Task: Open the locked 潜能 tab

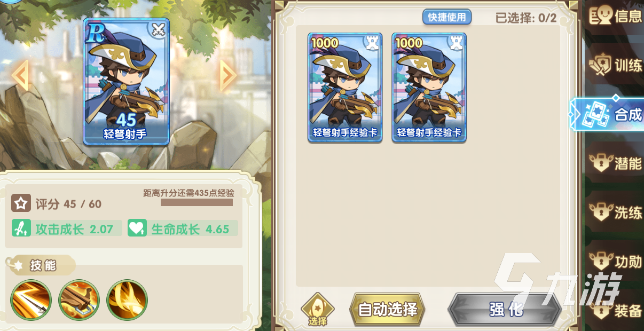Action: tap(615, 163)
